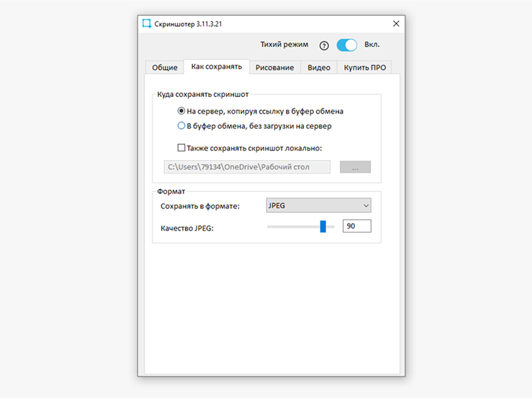The image size is (532, 398).
Task: Enable Также сохранять скриншот локально checkbox
Action: point(181,148)
